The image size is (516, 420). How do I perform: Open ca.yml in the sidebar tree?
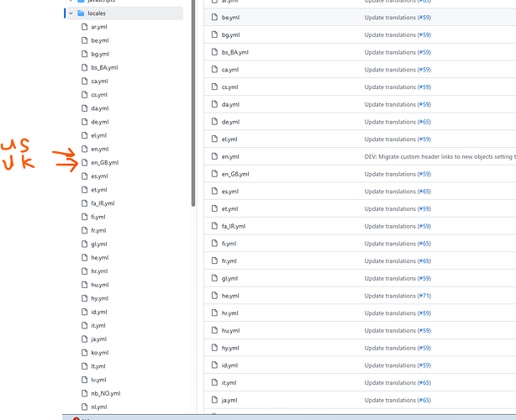99,81
